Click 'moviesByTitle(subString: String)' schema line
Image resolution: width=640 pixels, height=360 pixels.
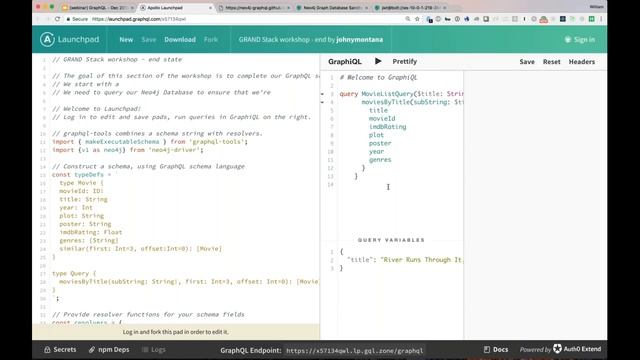pos(189,282)
